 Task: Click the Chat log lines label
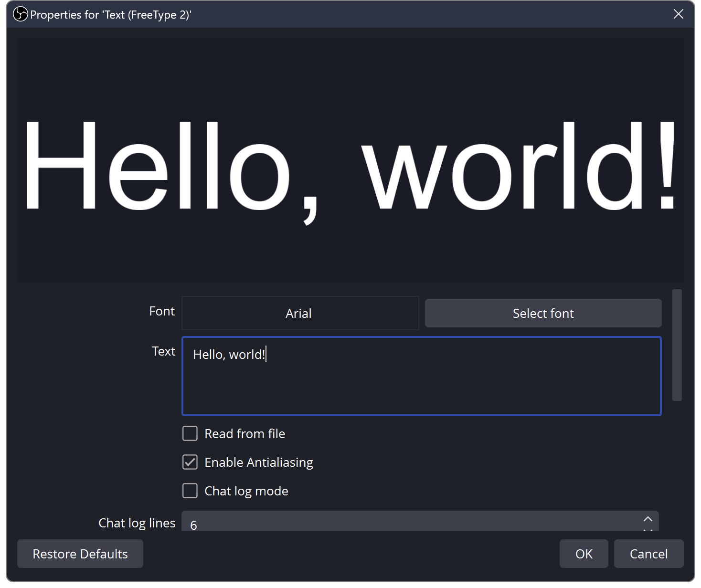[137, 523]
